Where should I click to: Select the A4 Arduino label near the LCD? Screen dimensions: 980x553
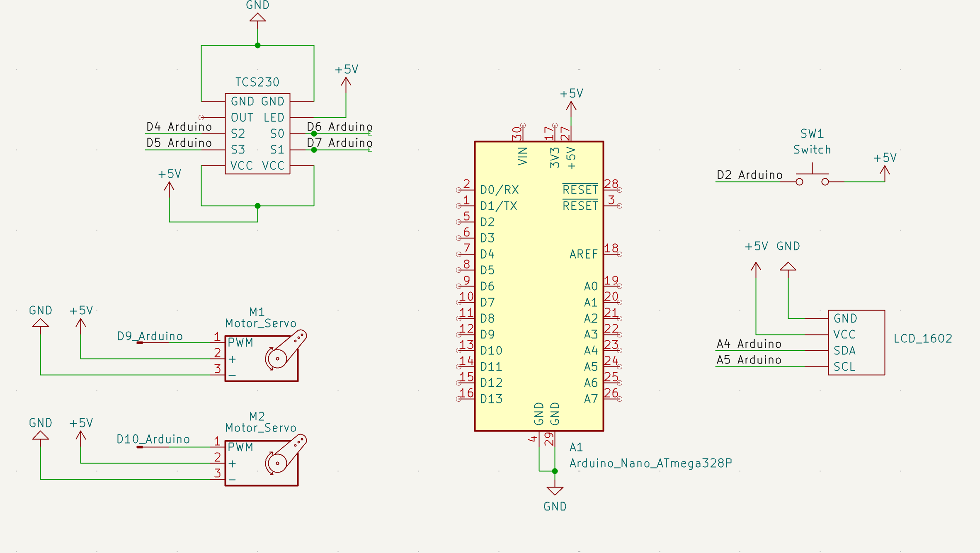[748, 343]
